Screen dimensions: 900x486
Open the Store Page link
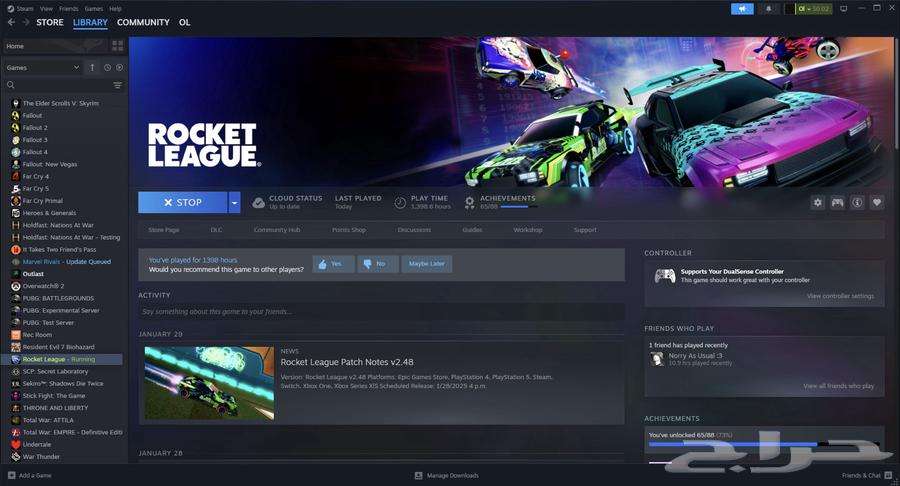pyautogui.click(x=164, y=230)
